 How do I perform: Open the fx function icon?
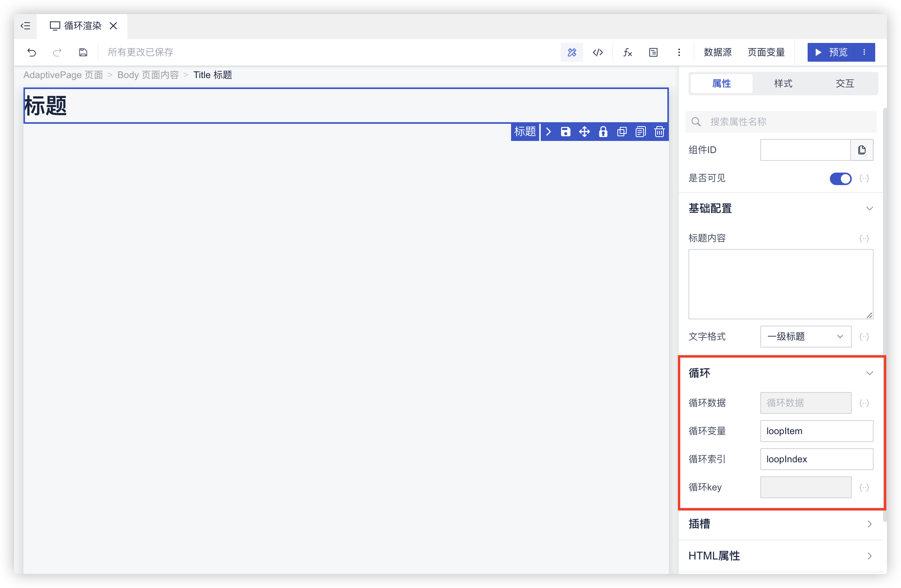pos(627,52)
